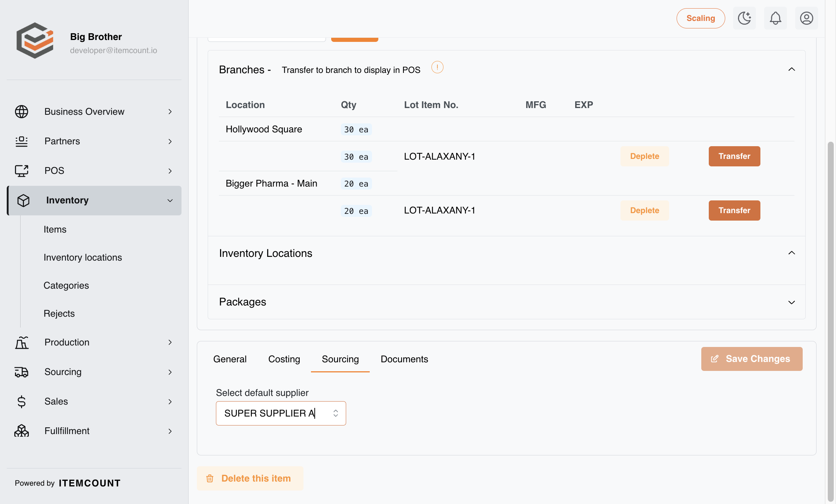Click trash icon on Delete this item
This screenshot has height=504, width=836.
pos(210,478)
